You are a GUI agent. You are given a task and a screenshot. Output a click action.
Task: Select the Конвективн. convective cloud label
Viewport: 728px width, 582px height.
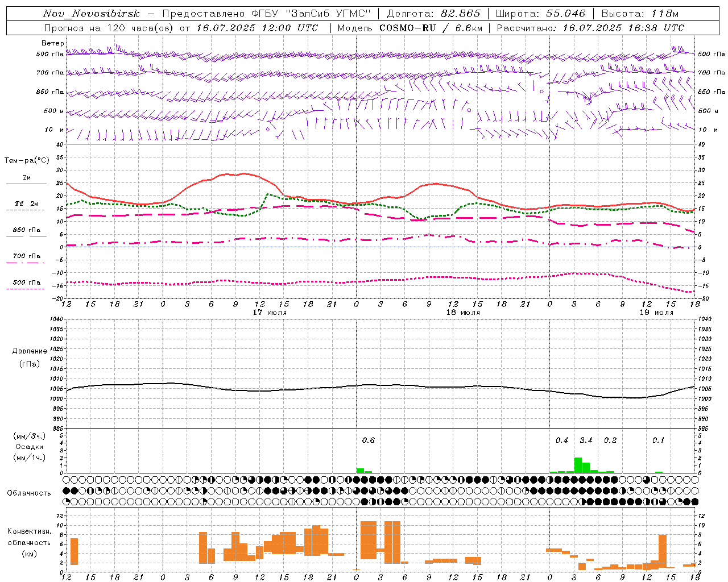click(30, 531)
